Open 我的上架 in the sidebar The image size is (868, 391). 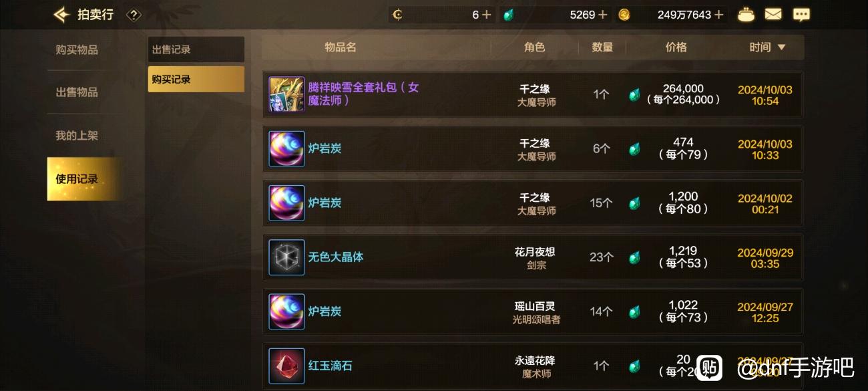pos(77,136)
